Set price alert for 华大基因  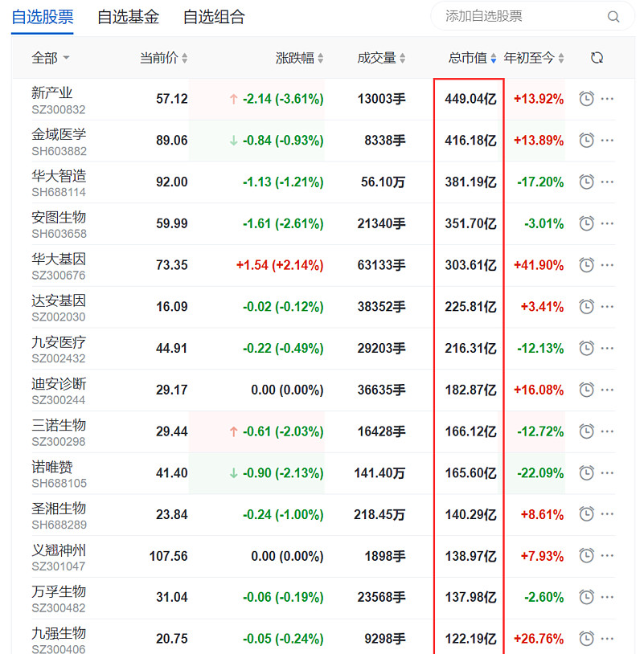(587, 265)
